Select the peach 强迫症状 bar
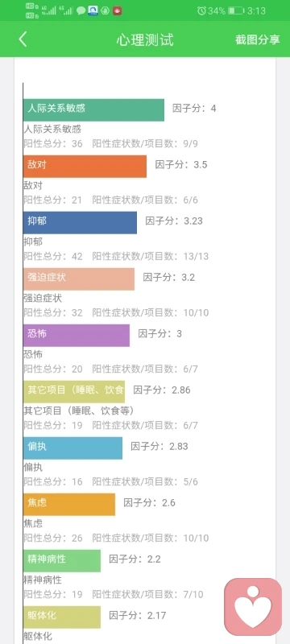Image resolution: width=290 pixels, height=644 pixels. [x=79, y=279]
